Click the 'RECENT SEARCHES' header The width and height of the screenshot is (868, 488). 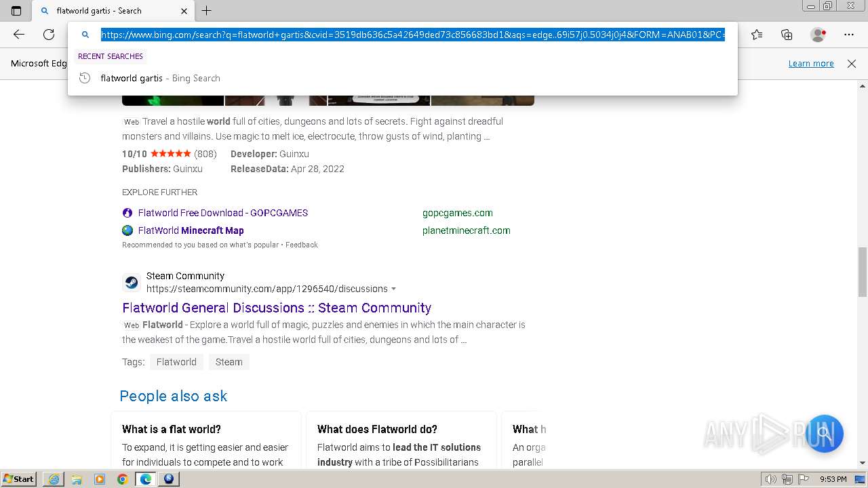tap(111, 56)
